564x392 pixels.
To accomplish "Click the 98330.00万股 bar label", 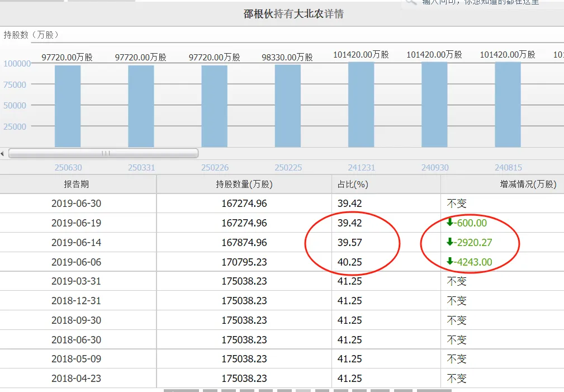I will [x=287, y=57].
